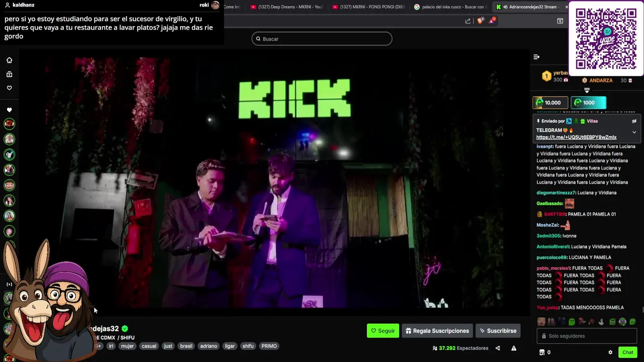Click the live broadcast icon in left sidebar
Screen dimensions: 644x362
click(9, 284)
